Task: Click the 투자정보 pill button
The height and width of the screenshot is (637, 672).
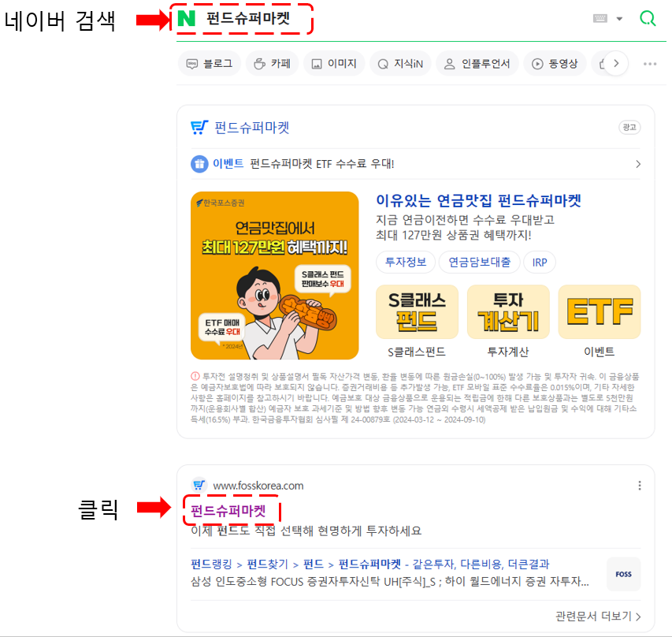Action: coord(406,262)
